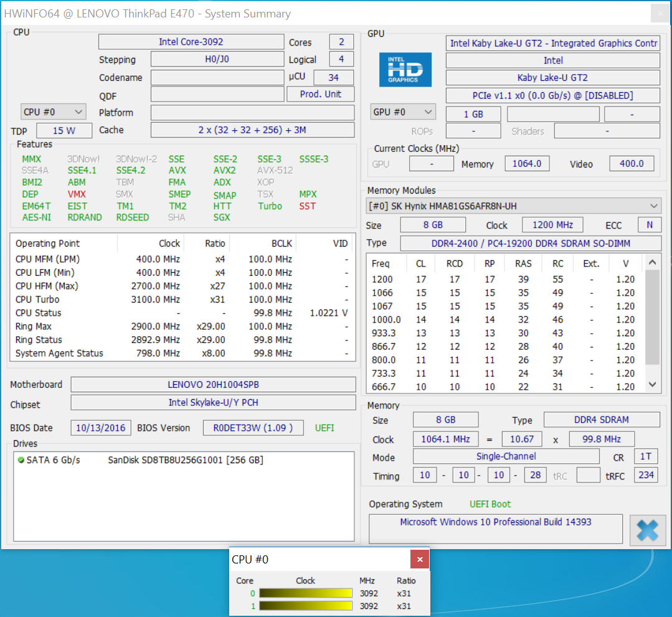Click the BIOS Date field 10/13/2016
Screen dimensions: 672x617
[101, 428]
